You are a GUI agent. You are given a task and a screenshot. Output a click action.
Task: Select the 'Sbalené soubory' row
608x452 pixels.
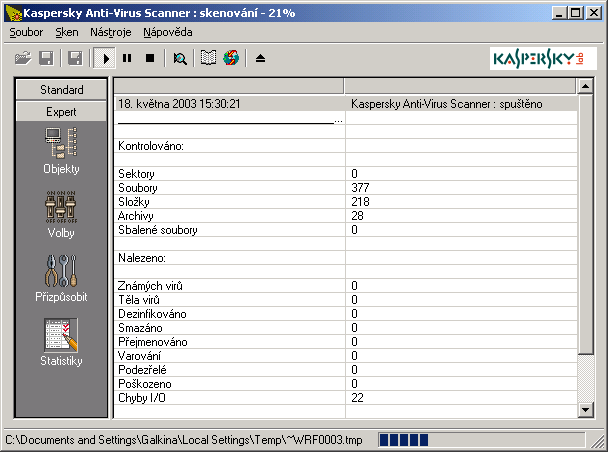tap(345, 230)
